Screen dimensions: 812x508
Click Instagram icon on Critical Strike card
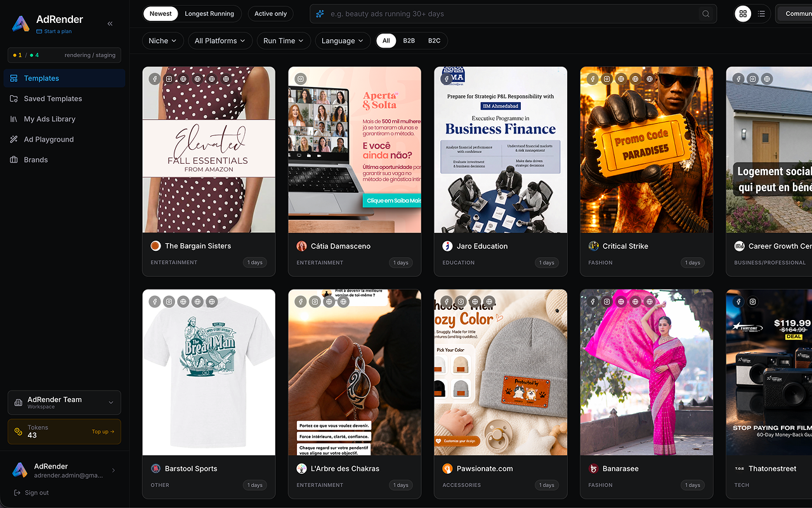click(606, 79)
